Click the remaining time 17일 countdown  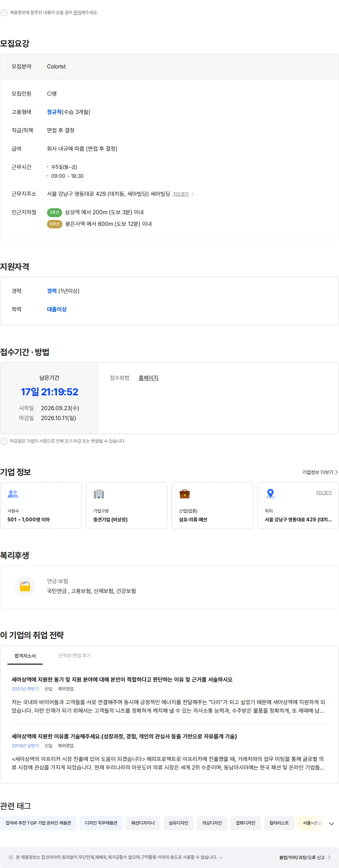pos(49,392)
